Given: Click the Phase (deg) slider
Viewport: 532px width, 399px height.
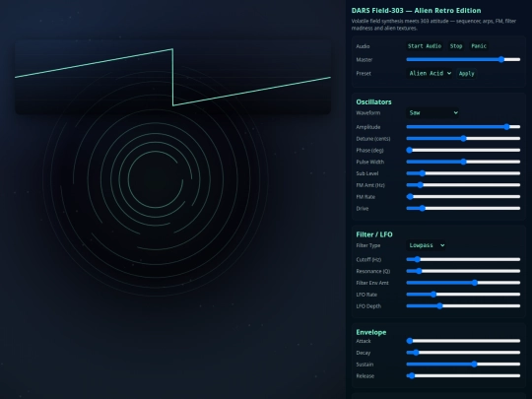Looking at the screenshot, I should (463, 150).
